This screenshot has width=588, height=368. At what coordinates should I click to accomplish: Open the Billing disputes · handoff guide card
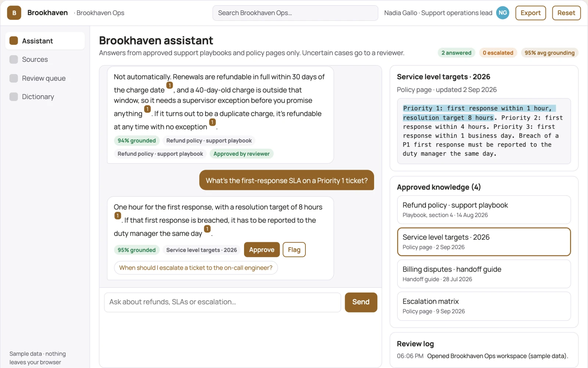(484, 274)
